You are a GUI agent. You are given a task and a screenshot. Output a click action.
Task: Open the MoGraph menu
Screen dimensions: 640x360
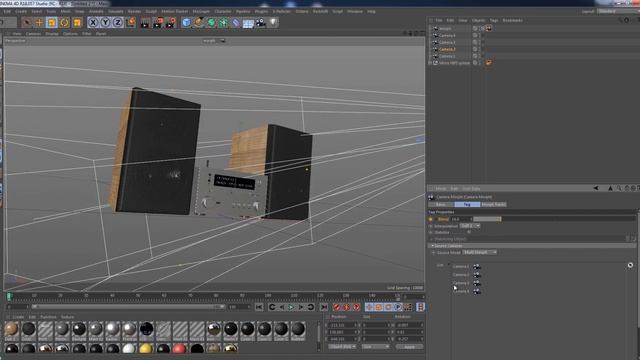coord(201,11)
